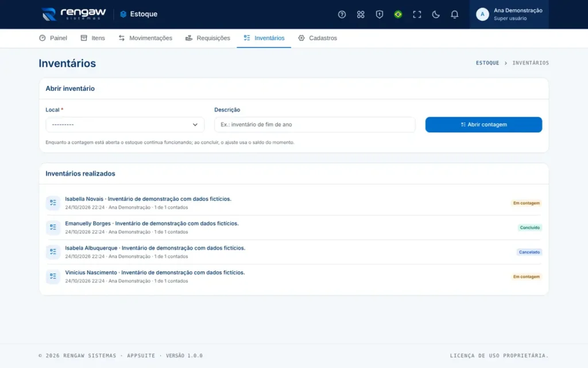Click the 'Super usuário' role text
The image size is (588, 368).
tap(510, 18)
